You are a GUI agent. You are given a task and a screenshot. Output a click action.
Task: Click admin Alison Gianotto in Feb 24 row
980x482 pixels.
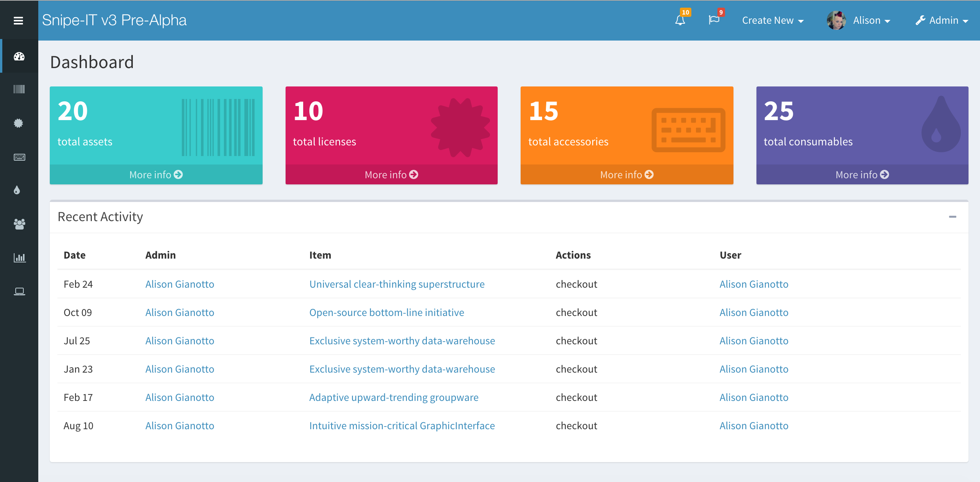180,284
